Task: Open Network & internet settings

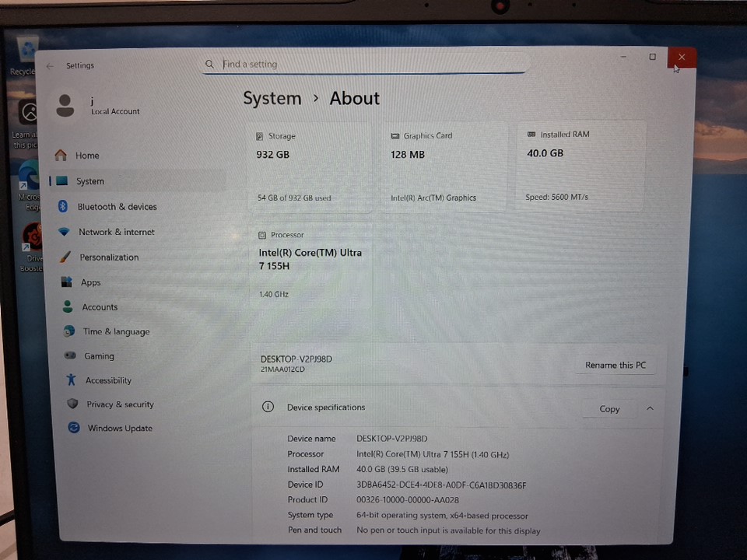Action: 116,232
